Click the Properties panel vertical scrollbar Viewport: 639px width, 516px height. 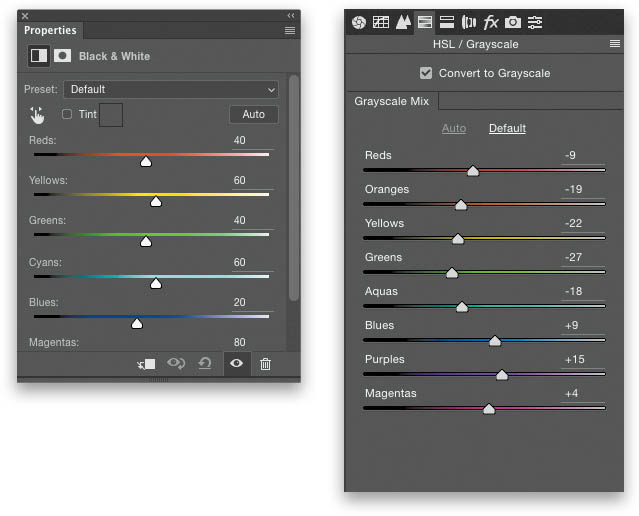[294, 188]
